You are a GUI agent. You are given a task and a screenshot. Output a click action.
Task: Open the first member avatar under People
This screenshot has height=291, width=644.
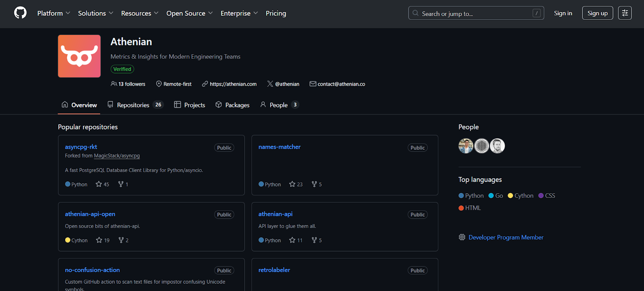[x=466, y=146]
